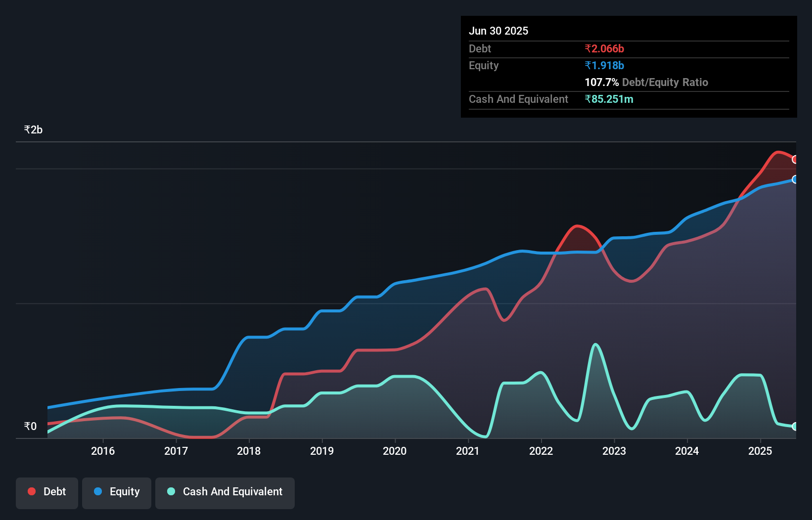Viewport: 812px width, 520px height.
Task: Toggle the Equity series legend item
Action: [116, 492]
